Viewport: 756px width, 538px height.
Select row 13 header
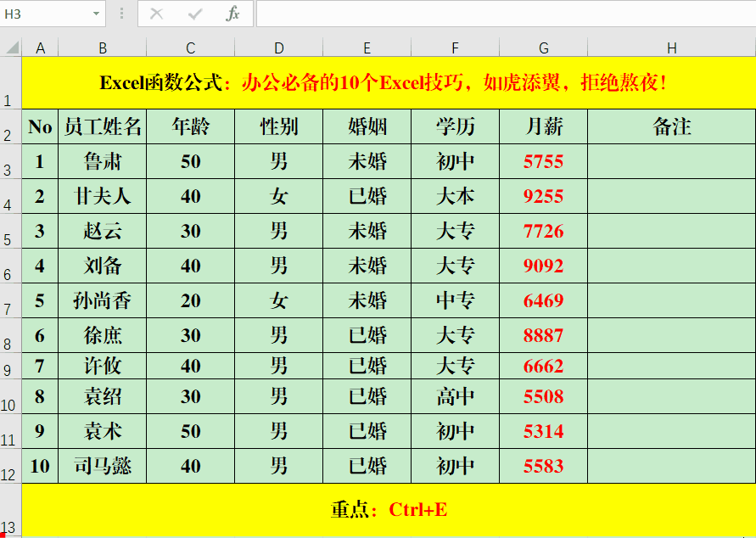click(x=10, y=511)
